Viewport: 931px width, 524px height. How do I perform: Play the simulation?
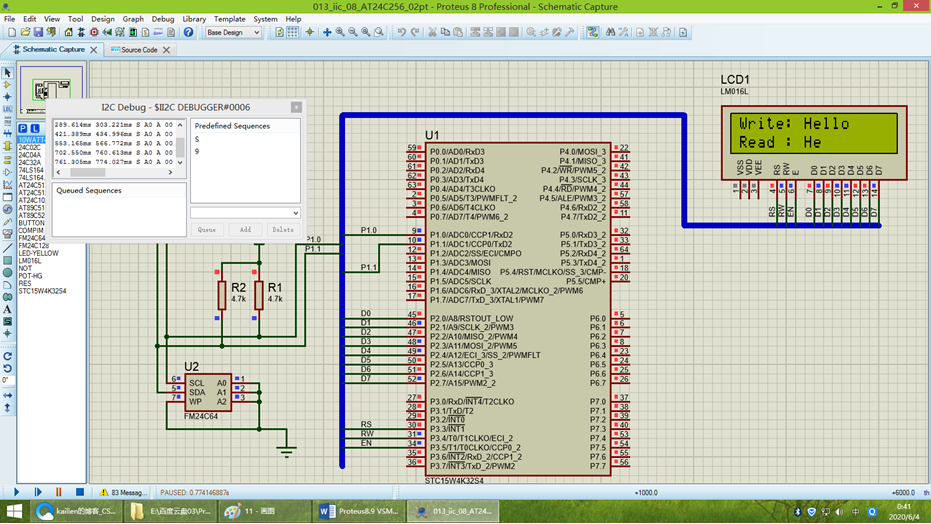pos(16,492)
